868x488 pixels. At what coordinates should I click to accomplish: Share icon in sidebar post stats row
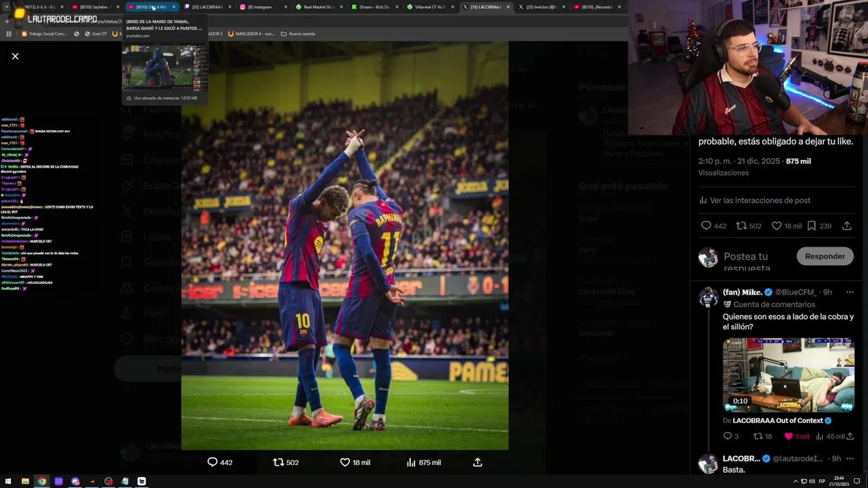847,226
